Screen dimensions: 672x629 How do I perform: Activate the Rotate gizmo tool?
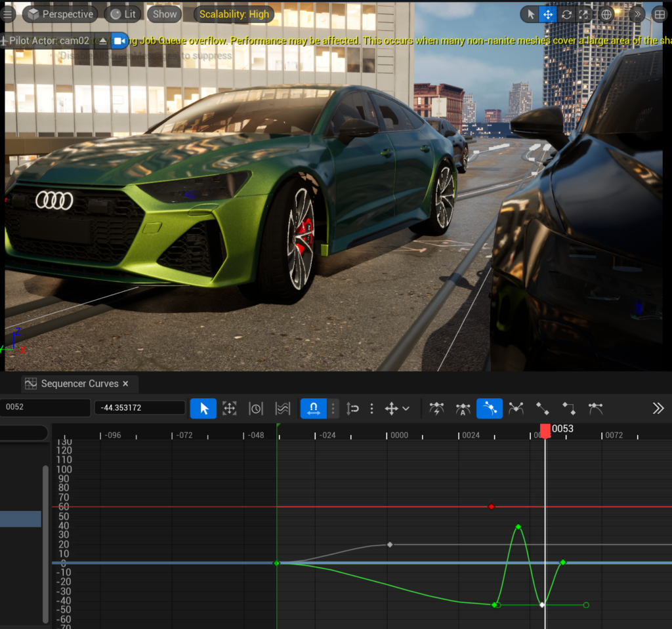coord(566,14)
